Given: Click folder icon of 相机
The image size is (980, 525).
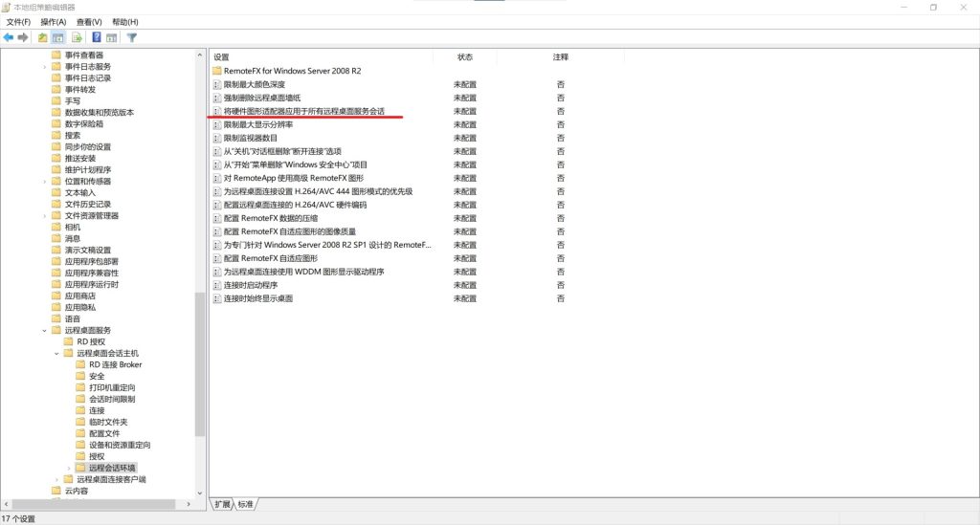Looking at the screenshot, I should (x=56, y=227).
